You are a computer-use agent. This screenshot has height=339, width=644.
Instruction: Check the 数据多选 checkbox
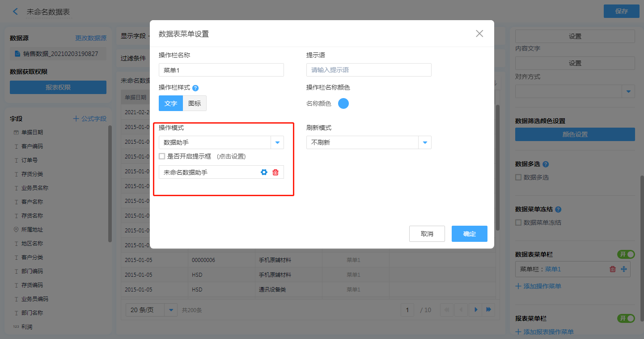point(518,177)
